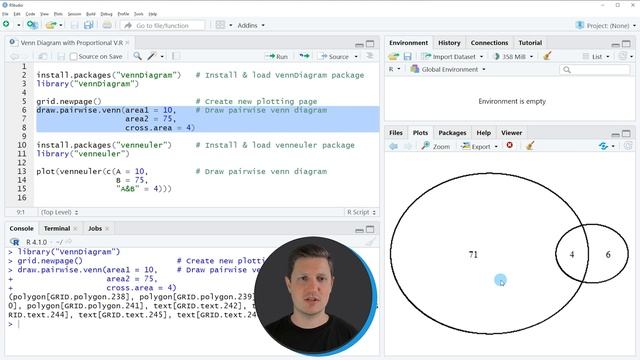Viewport: 640px width, 360px height.
Task: Click the Source button in the editor
Action: 334,56
